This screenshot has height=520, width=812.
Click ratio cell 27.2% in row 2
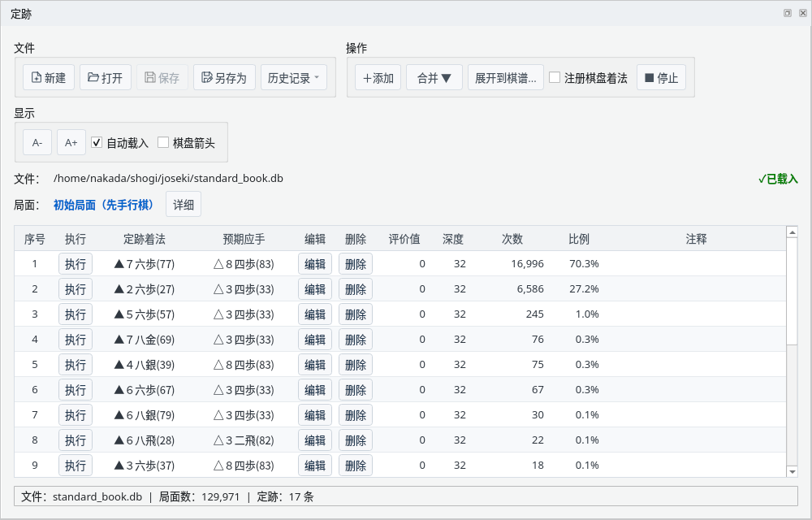(x=584, y=289)
